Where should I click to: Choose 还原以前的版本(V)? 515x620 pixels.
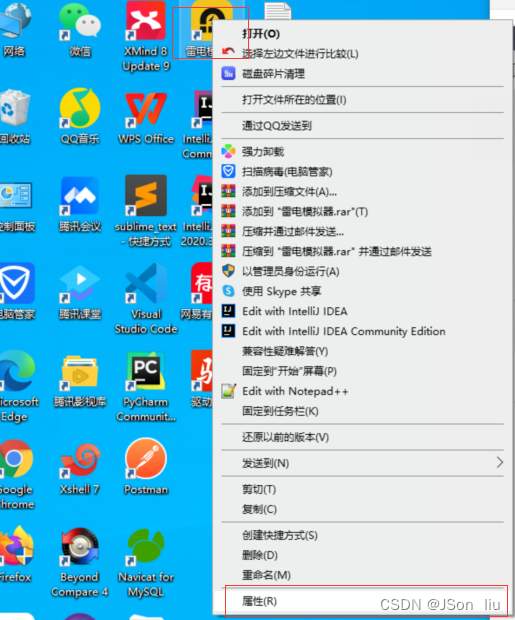(x=285, y=437)
